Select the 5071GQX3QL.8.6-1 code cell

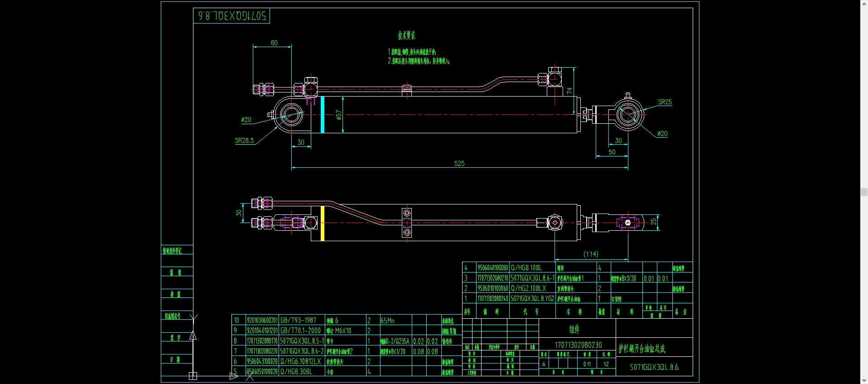[x=532, y=278]
